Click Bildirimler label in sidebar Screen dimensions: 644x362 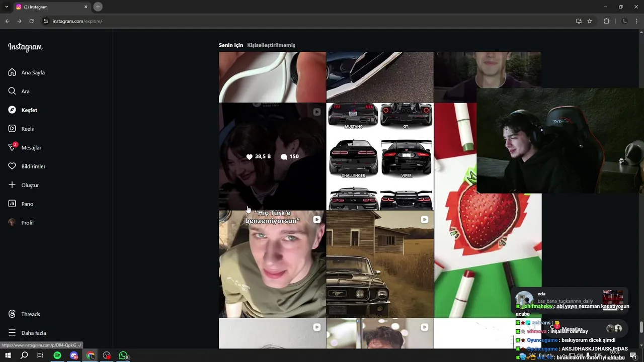(x=33, y=166)
